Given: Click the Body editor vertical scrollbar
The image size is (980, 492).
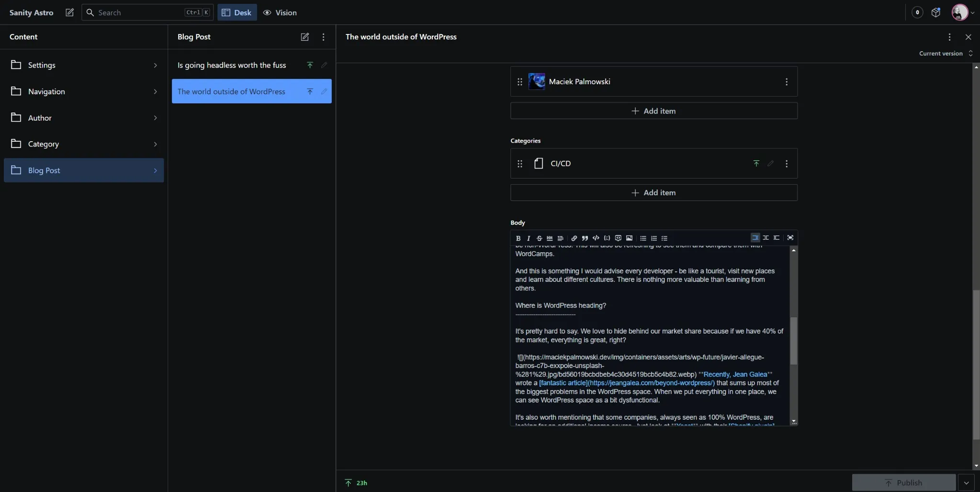Looking at the screenshot, I should [x=793, y=340].
